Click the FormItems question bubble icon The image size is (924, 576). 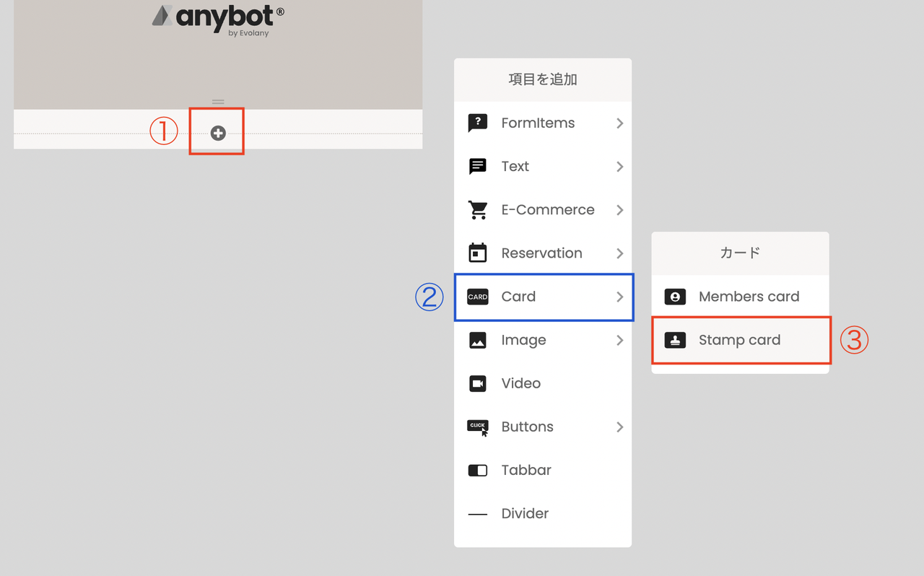478,123
